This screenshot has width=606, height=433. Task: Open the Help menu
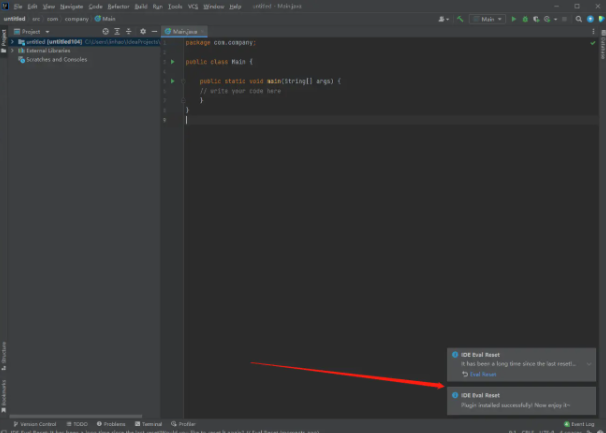[x=235, y=7]
